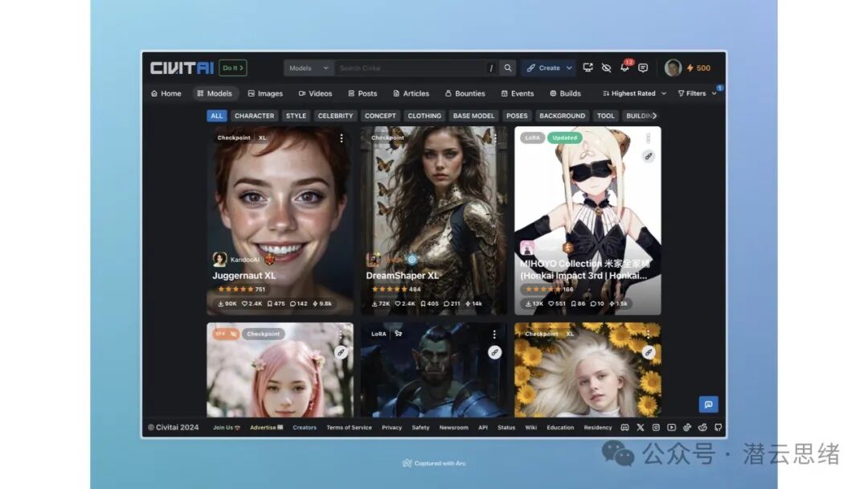Open the YouTube footer icon
Viewport: 868px width, 489px height.
point(671,428)
